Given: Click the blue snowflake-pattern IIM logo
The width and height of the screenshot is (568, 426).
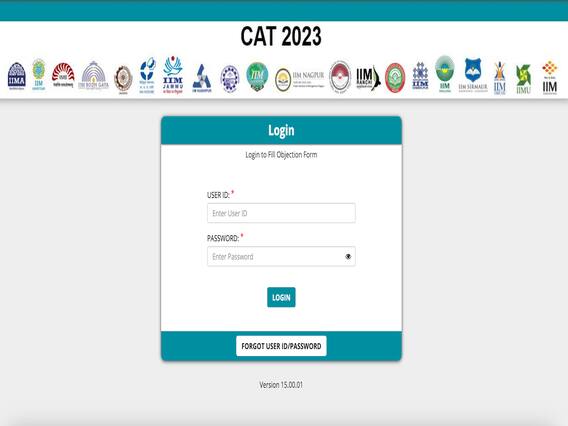Looking at the screenshot, I should [420, 76].
